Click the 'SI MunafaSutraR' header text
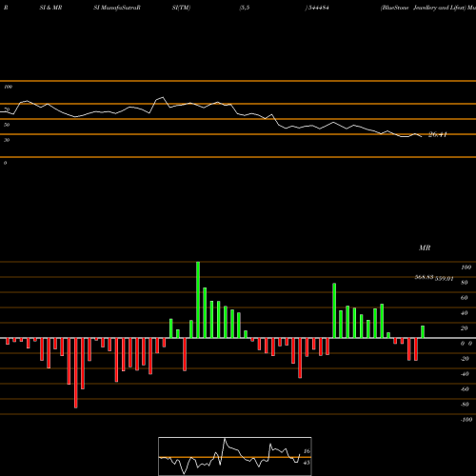This screenshot has width=476, height=476. pyautogui.click(x=117, y=8)
